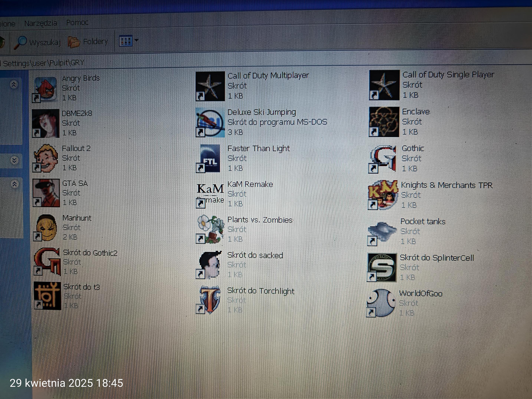Click the Call of Duty Multiplayer star icon
The image size is (532, 399).
[210, 86]
